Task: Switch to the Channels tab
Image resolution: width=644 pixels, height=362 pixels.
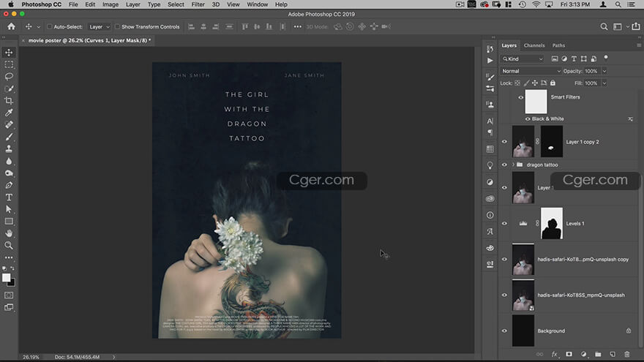Action: [534, 45]
